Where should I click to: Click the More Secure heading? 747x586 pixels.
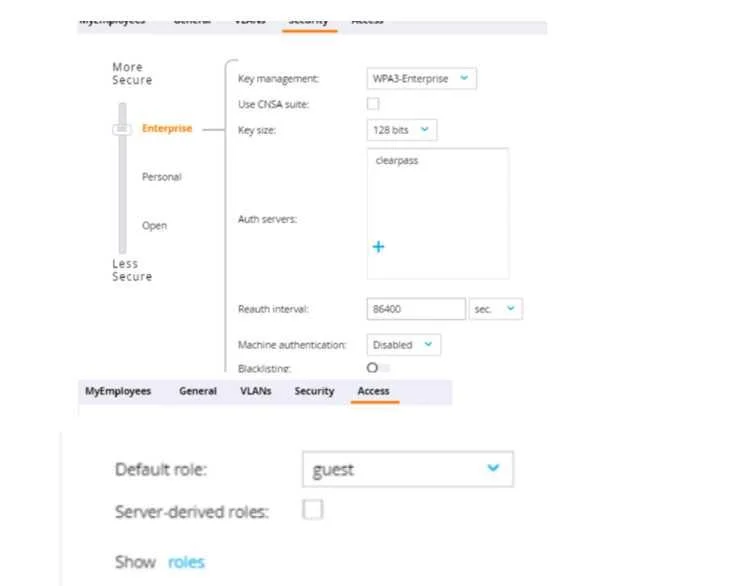[132, 73]
